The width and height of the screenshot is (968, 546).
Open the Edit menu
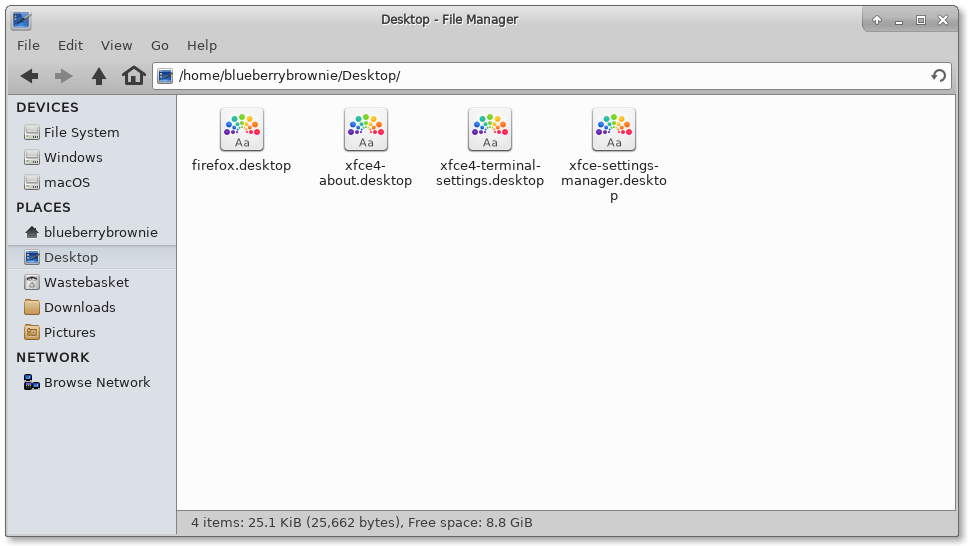click(70, 46)
